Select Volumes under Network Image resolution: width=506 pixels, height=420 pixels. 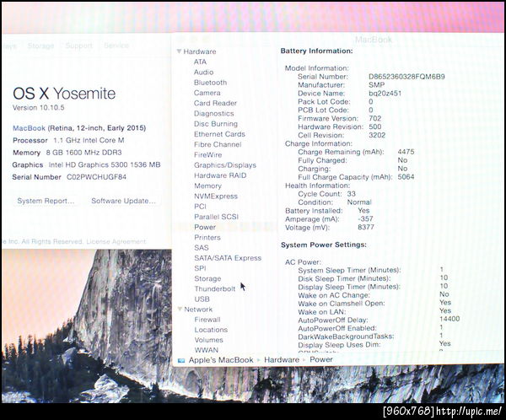click(x=209, y=340)
